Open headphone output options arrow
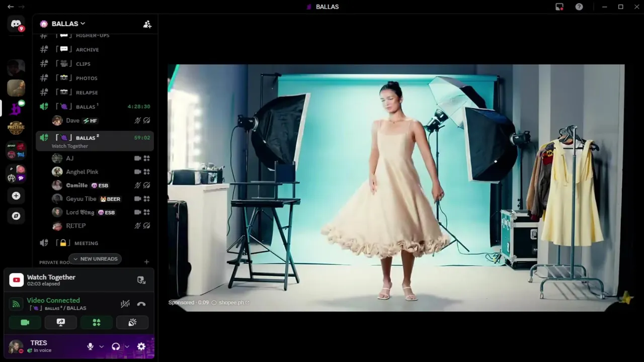 click(127, 346)
